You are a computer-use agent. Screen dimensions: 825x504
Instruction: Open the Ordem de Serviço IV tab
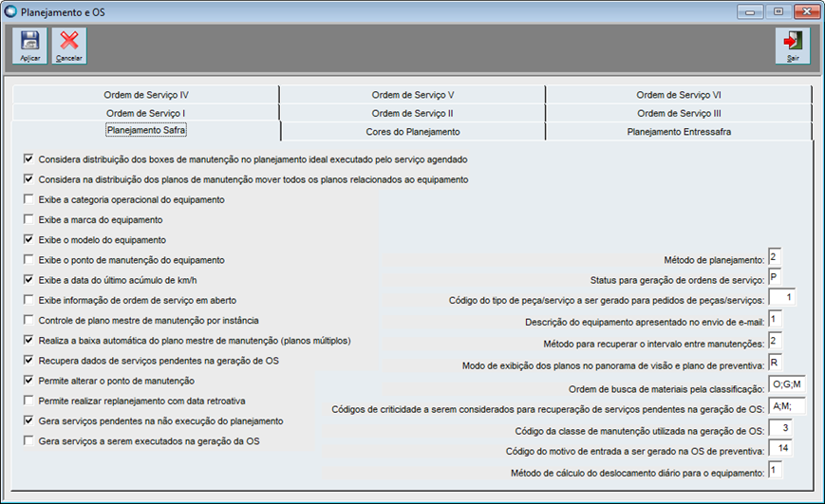tap(146, 95)
